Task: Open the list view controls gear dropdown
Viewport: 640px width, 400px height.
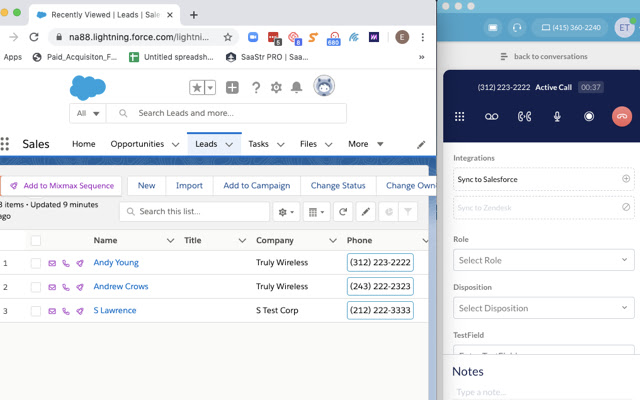Action: tap(287, 212)
